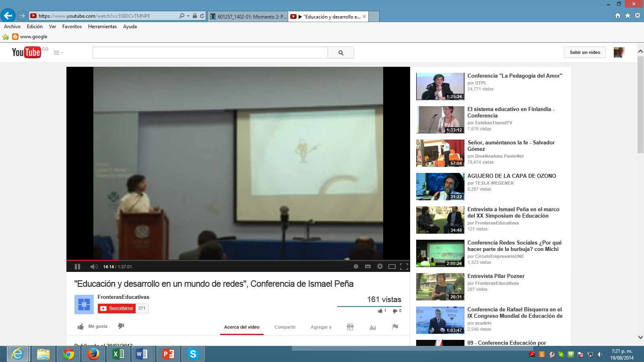Subscribe to FronterasEducativas channel
644x362 pixels.
point(117,309)
